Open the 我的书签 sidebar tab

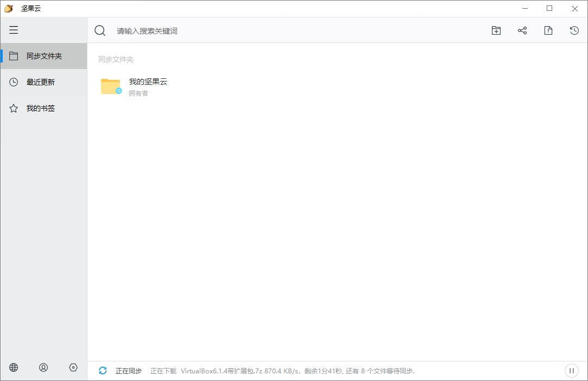tap(44, 109)
